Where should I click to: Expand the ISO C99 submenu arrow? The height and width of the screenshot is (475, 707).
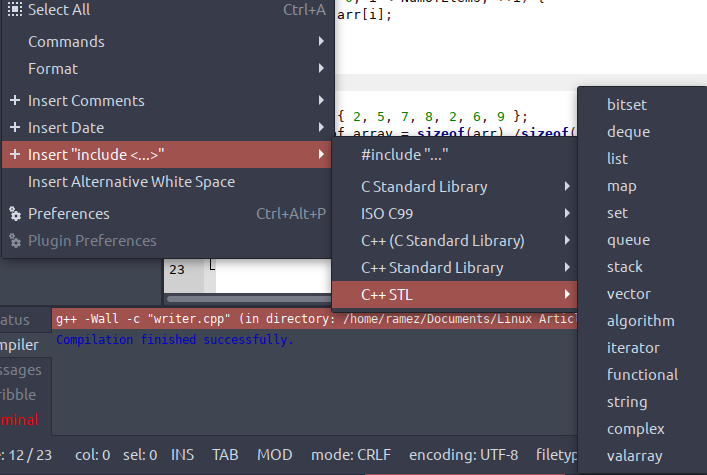click(x=567, y=214)
